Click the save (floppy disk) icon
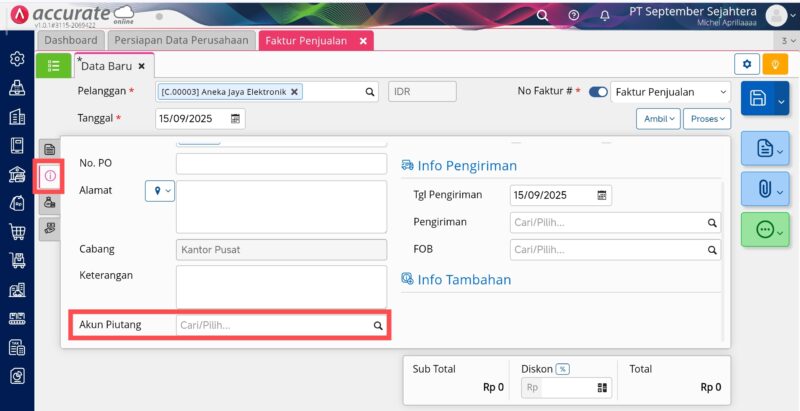800x411 pixels. pyautogui.click(x=757, y=99)
